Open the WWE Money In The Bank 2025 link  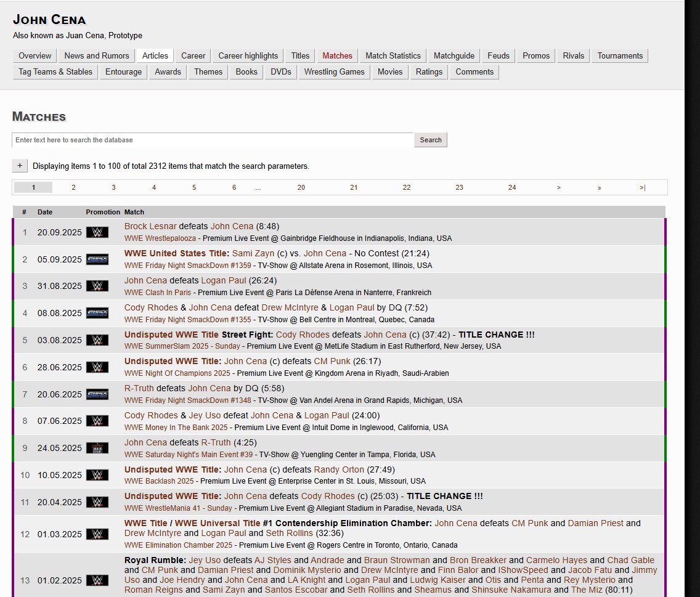coord(176,428)
